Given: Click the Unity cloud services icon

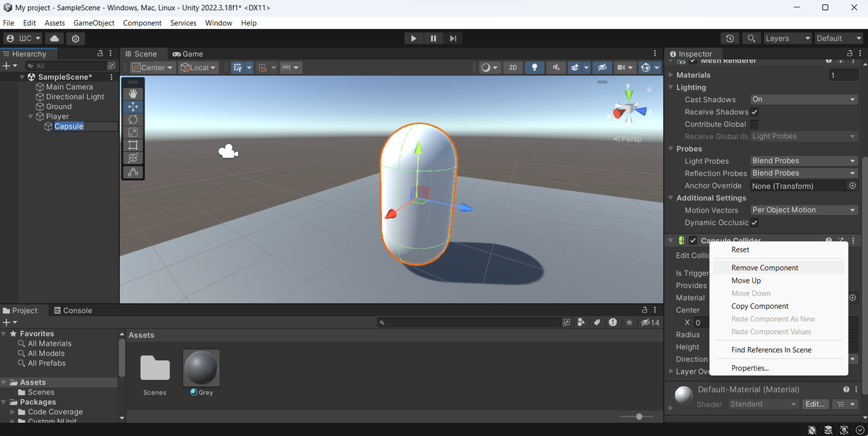Looking at the screenshot, I should 54,38.
